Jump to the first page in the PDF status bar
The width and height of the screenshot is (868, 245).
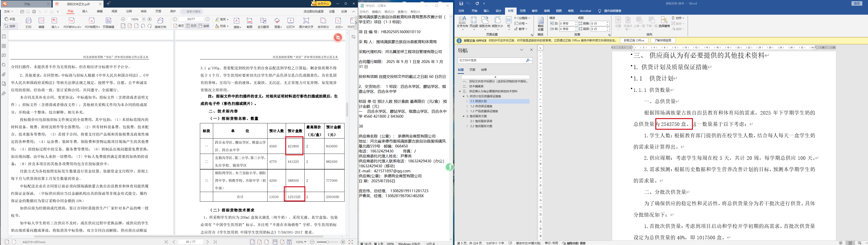[x=166, y=242]
